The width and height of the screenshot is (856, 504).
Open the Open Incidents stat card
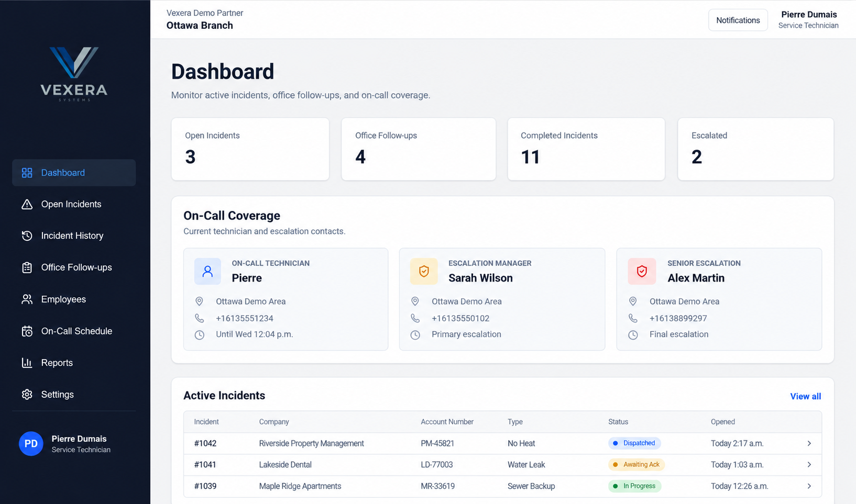point(250,149)
